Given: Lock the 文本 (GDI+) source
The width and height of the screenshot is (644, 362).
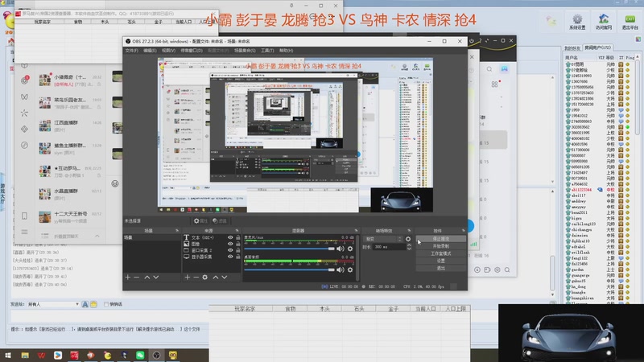Looking at the screenshot, I should pyautogui.click(x=237, y=237).
